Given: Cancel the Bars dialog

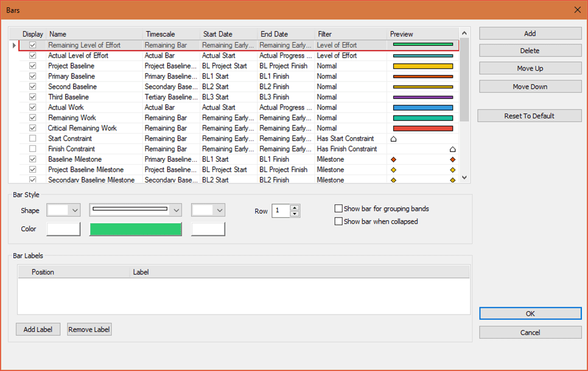Looking at the screenshot, I should 530,333.
